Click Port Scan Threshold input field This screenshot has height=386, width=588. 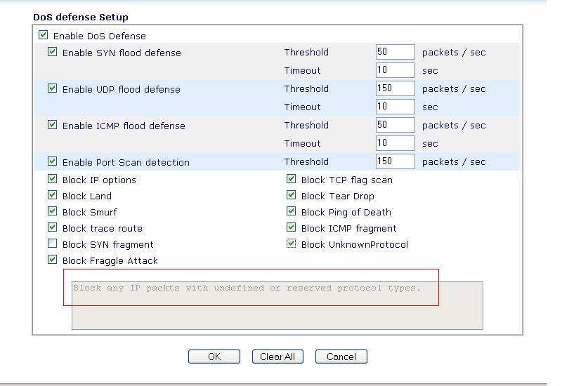pos(395,161)
